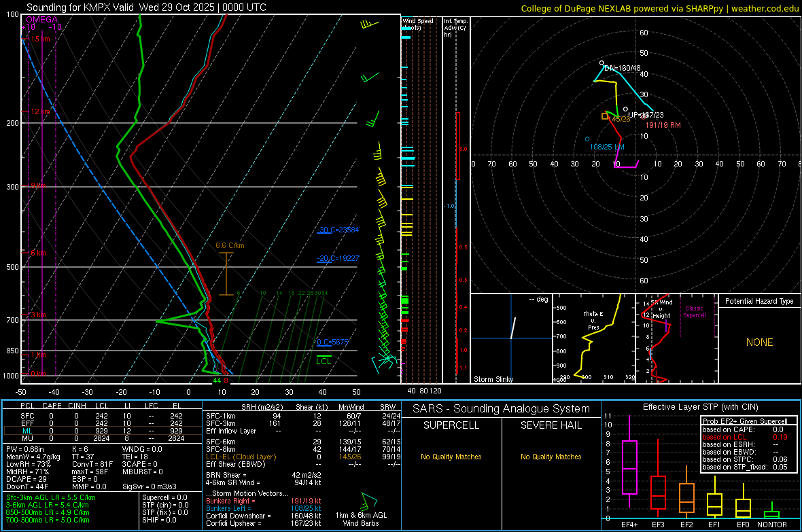The image size is (802, 532).
Task: Click the Storm Slinky panel label
Action: [x=493, y=379]
